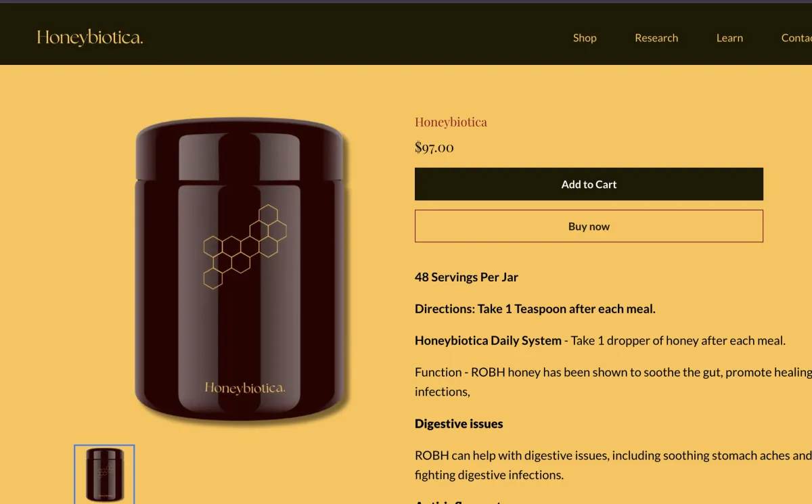Click the Honeybiotica logo in header

pos(90,38)
